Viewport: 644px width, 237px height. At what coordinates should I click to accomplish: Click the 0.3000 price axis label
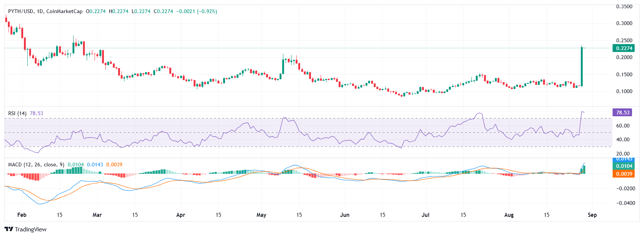point(624,23)
